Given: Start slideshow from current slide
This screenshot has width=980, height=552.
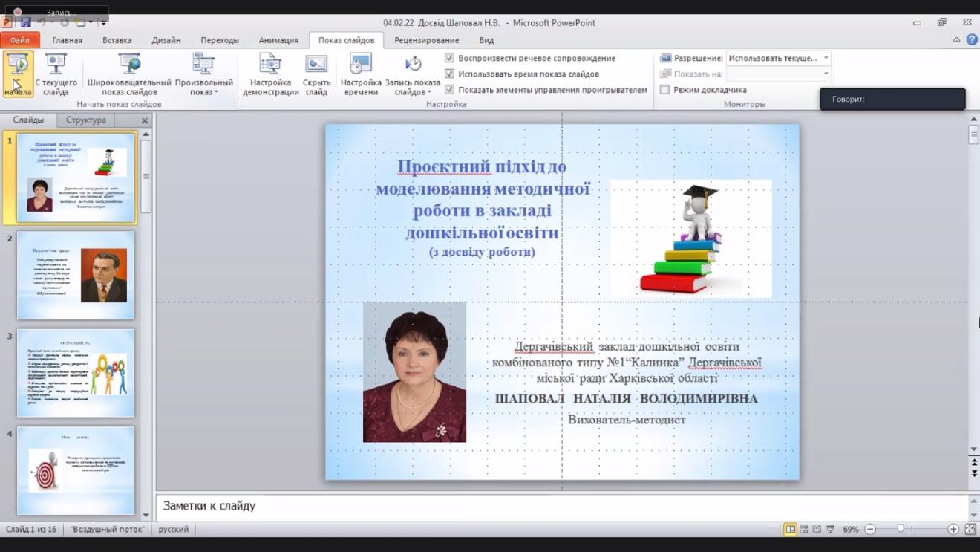Looking at the screenshot, I should tap(56, 73).
